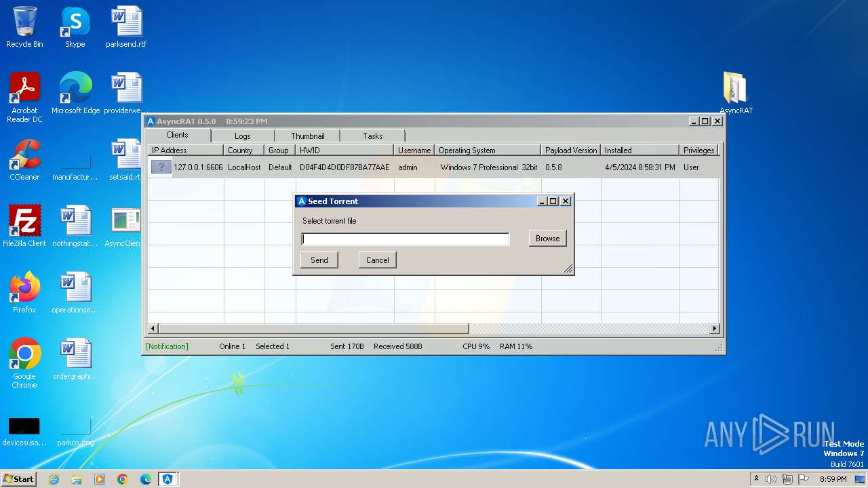Sort clients by HWID column
This screenshot has width=868, height=488.
(x=344, y=150)
